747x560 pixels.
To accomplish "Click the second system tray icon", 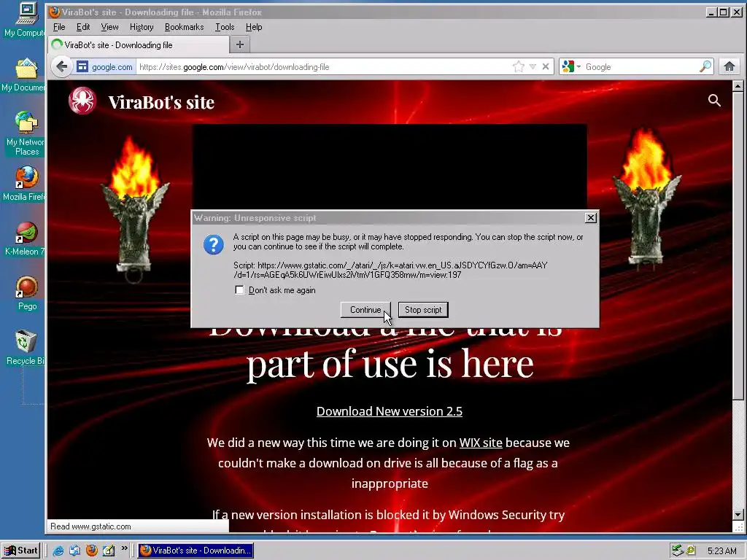I will click(691, 551).
